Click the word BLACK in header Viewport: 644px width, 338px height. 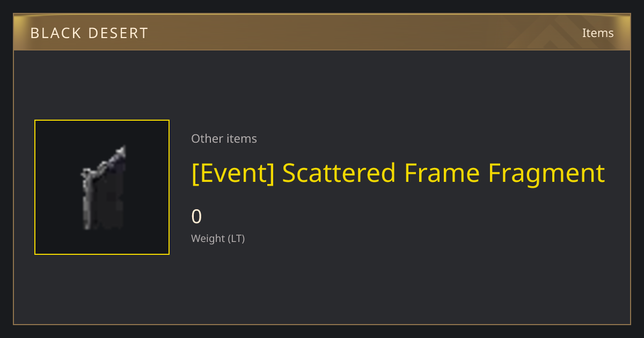coord(54,33)
